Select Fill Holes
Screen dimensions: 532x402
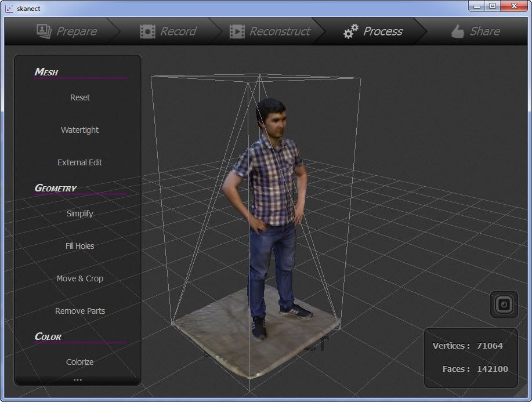79,246
